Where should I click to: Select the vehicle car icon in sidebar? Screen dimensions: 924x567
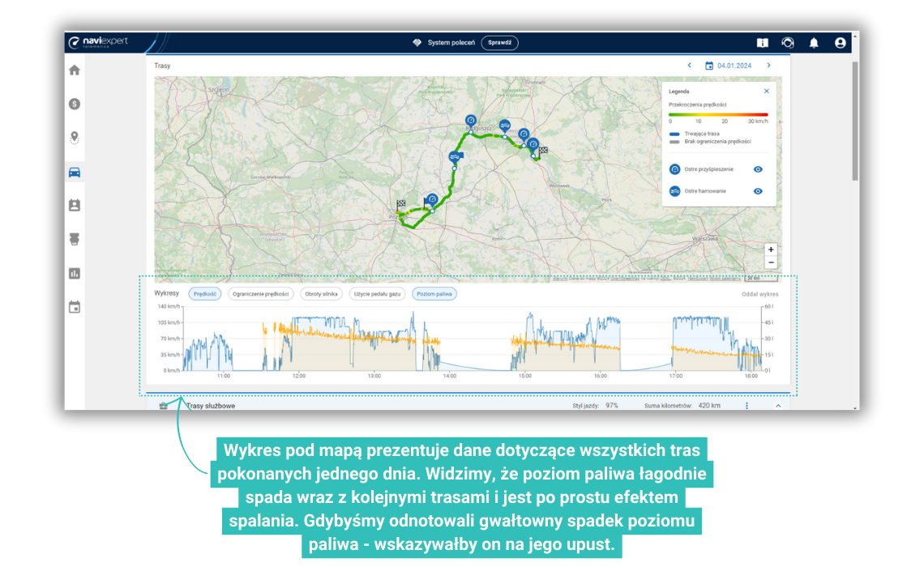pos(75,172)
